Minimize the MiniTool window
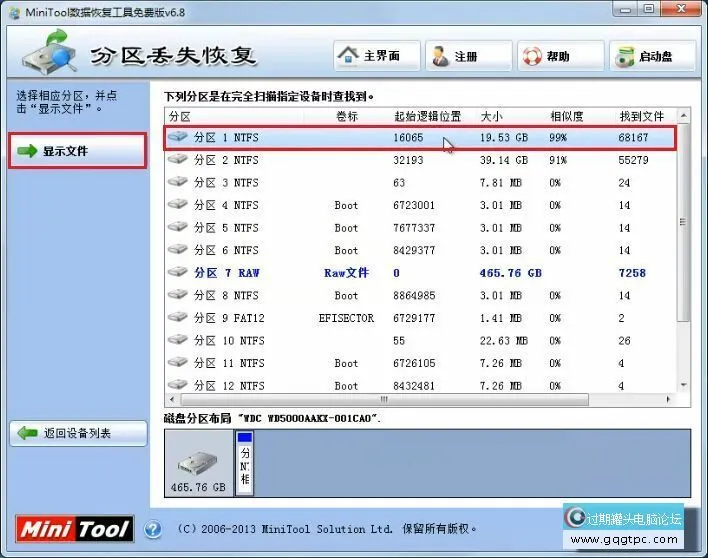708x558 pixels. tap(625, 9)
